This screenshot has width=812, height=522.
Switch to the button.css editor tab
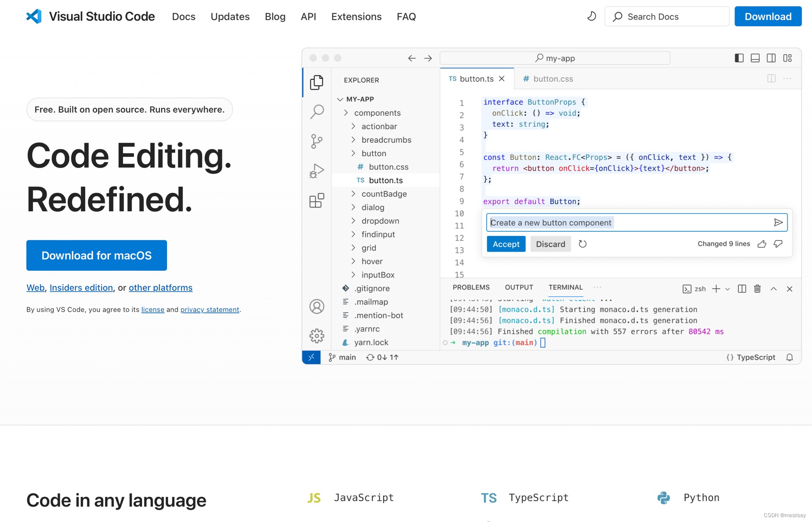click(548, 79)
